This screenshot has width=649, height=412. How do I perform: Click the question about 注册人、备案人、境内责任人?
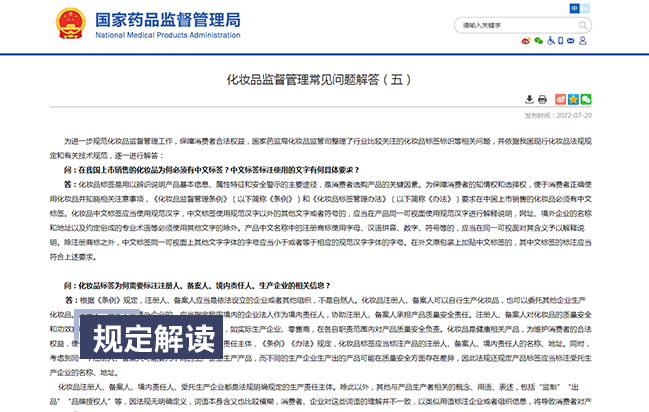[197, 285]
